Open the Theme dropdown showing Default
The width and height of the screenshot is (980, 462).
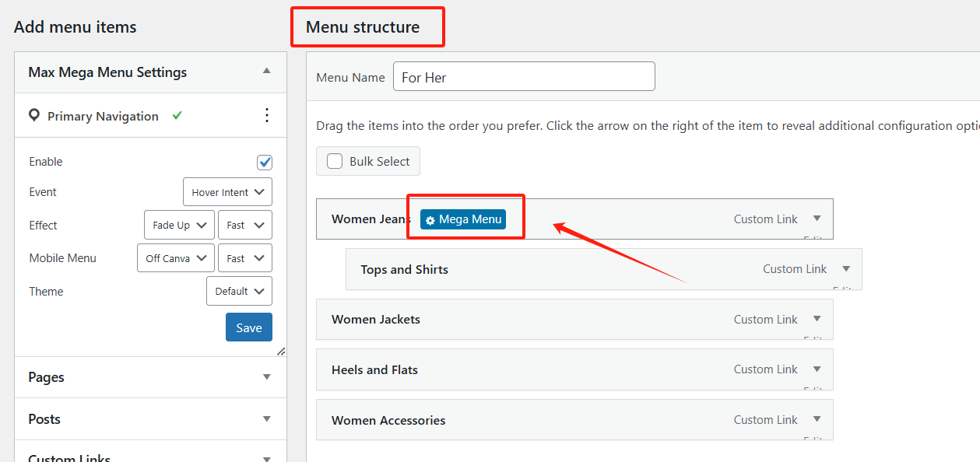coord(239,291)
